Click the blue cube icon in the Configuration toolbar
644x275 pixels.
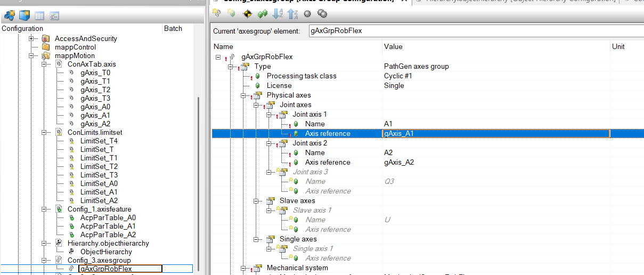click(x=25, y=15)
